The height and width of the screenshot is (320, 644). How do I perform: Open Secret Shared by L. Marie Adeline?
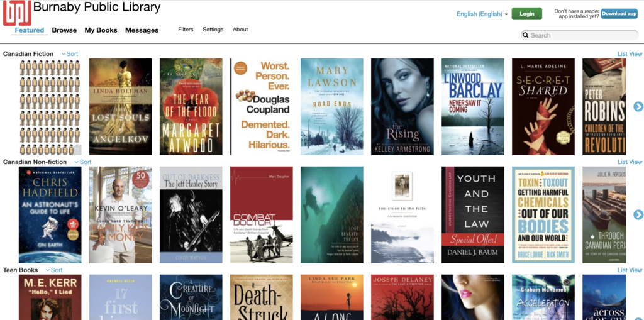tap(543, 107)
